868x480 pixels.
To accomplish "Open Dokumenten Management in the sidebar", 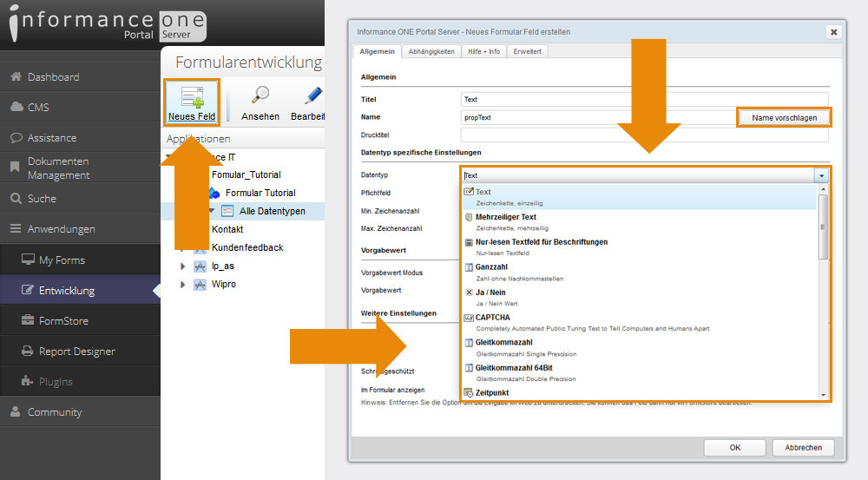I will (x=80, y=168).
